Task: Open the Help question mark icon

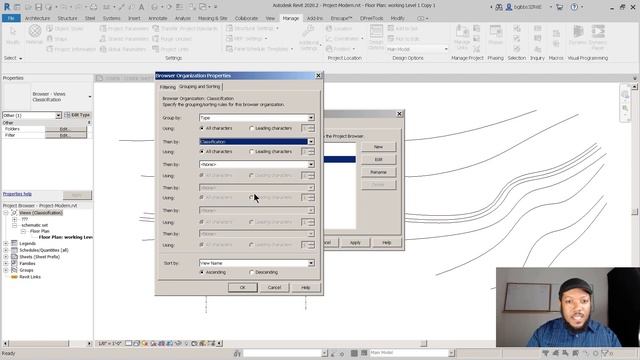Action: (574, 7)
